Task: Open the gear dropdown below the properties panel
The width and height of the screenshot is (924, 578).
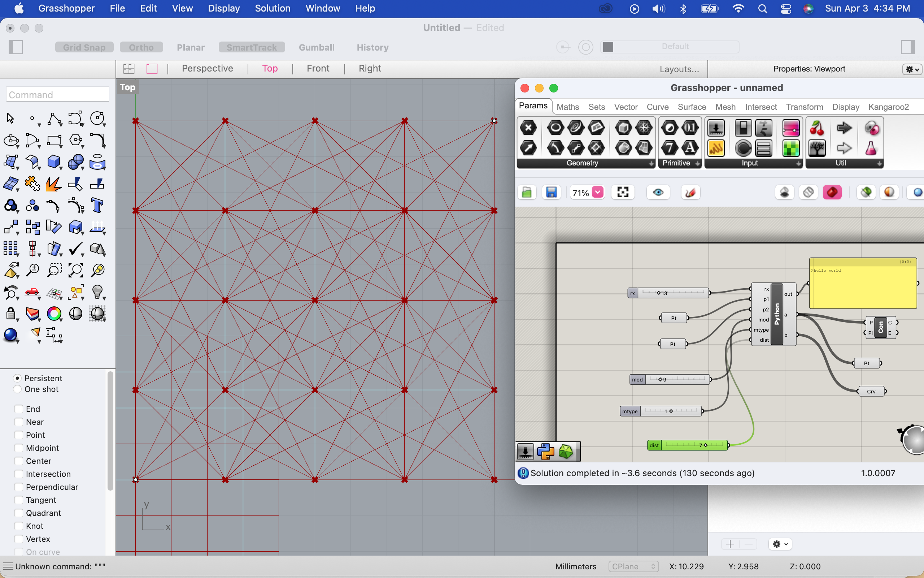Action: point(780,544)
